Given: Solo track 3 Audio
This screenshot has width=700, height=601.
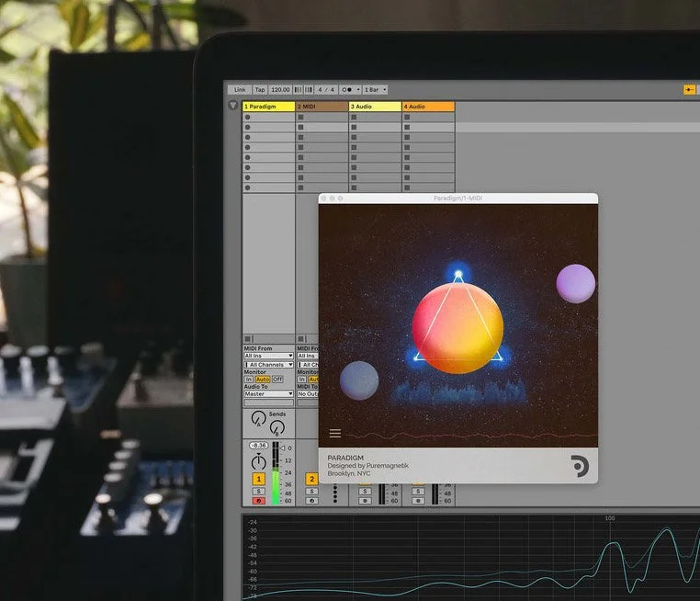Looking at the screenshot, I should [x=365, y=491].
